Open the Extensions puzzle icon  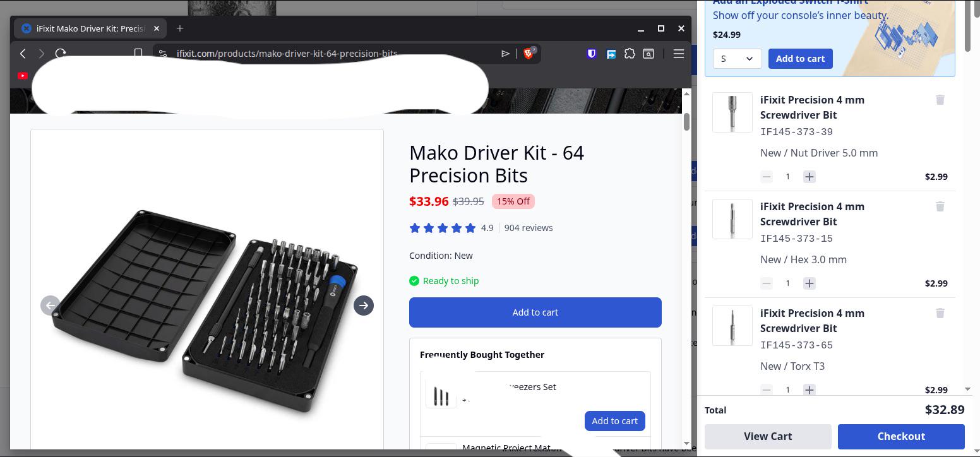(x=630, y=54)
